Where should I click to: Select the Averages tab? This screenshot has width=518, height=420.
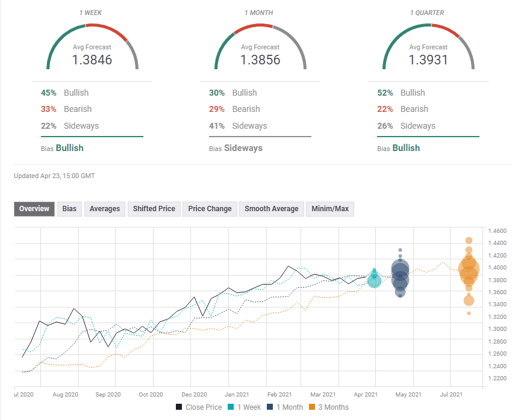pos(104,209)
